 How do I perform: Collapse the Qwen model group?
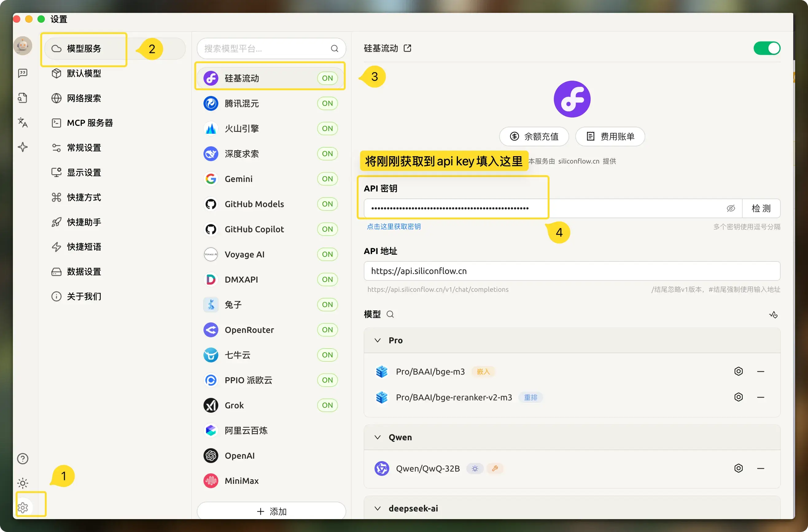[x=378, y=437]
